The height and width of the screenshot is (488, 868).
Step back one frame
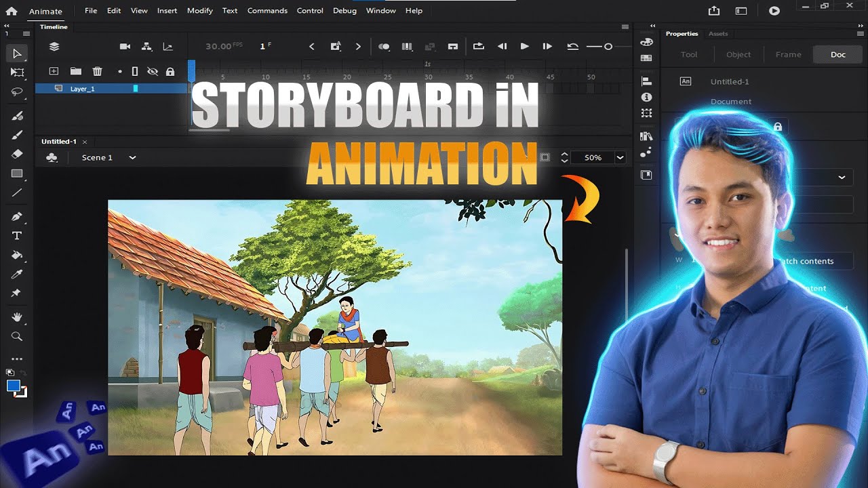coord(502,47)
